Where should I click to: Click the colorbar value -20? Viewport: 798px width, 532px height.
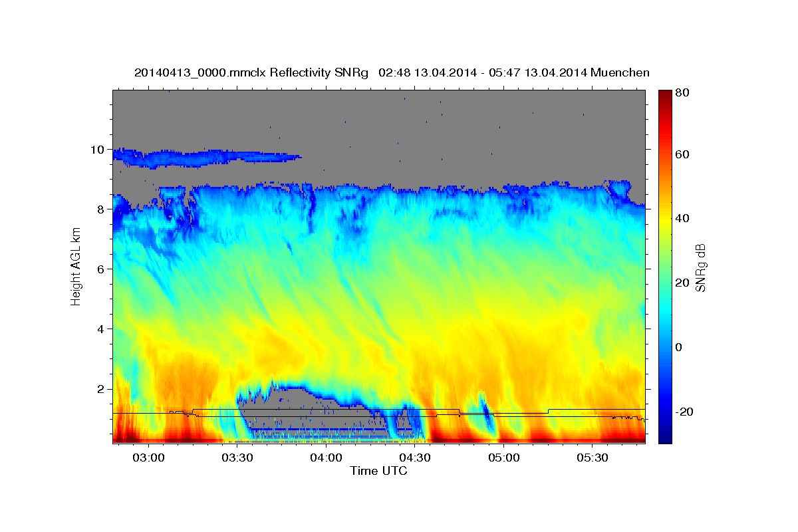click(684, 412)
